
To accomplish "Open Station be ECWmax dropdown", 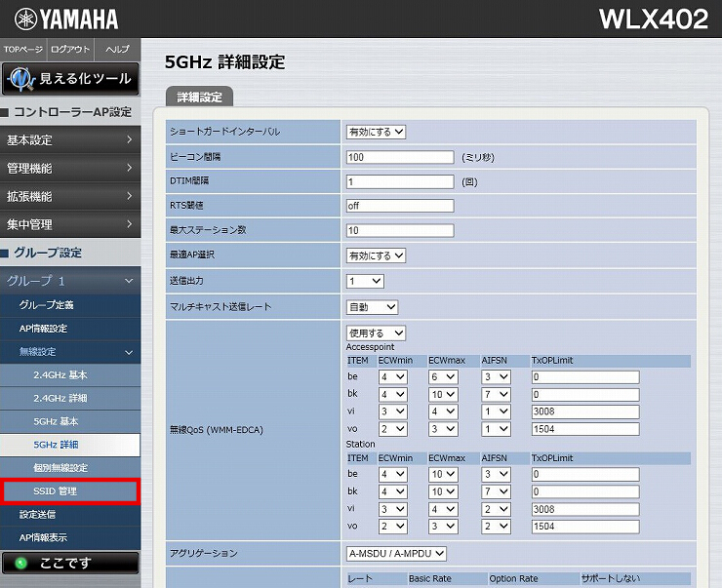I will [443, 474].
